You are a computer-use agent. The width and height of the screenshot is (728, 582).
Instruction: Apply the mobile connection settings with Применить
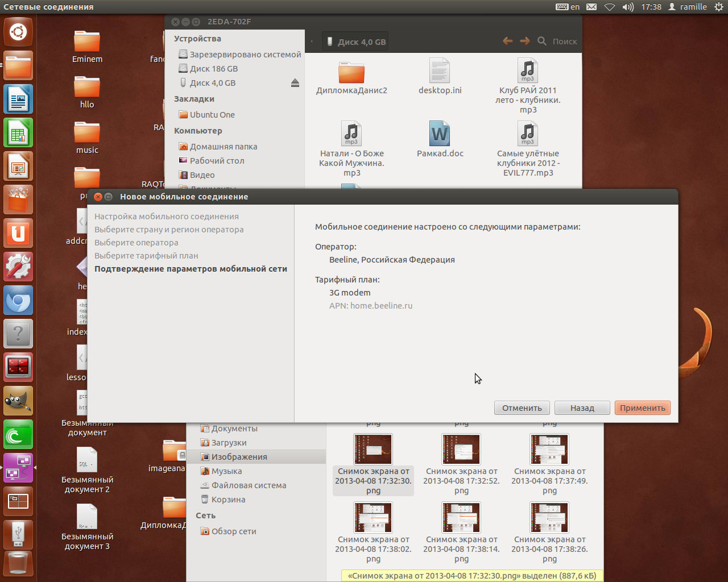[642, 408]
